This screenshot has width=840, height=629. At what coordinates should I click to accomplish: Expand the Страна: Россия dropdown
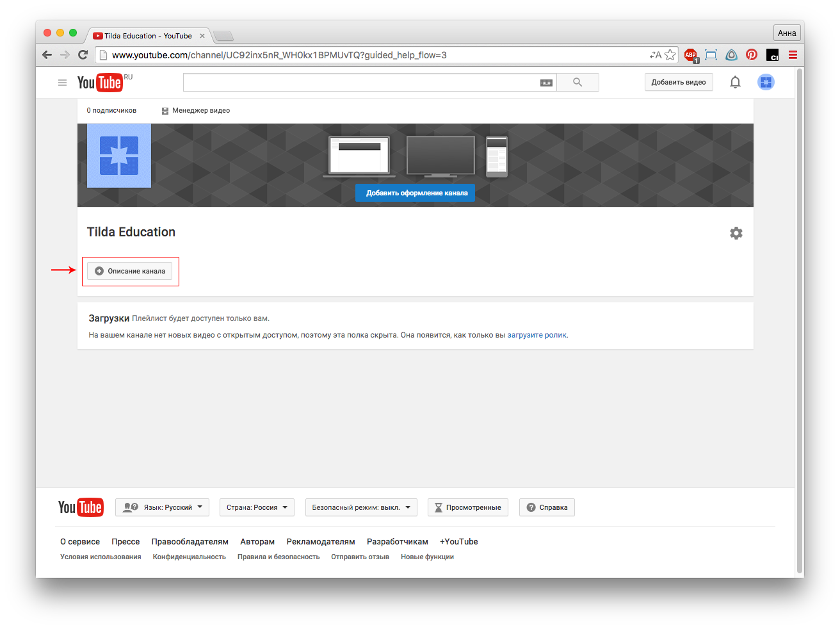tap(257, 507)
